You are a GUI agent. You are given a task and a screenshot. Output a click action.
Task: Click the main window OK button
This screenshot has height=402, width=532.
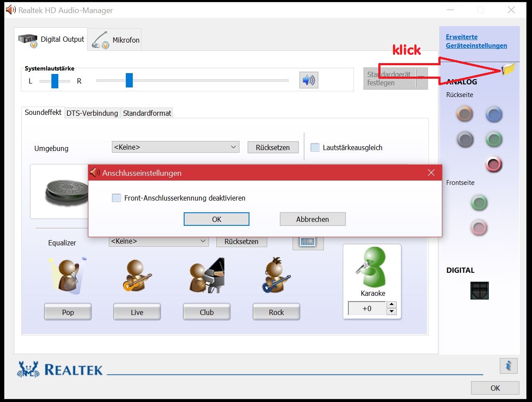495,388
